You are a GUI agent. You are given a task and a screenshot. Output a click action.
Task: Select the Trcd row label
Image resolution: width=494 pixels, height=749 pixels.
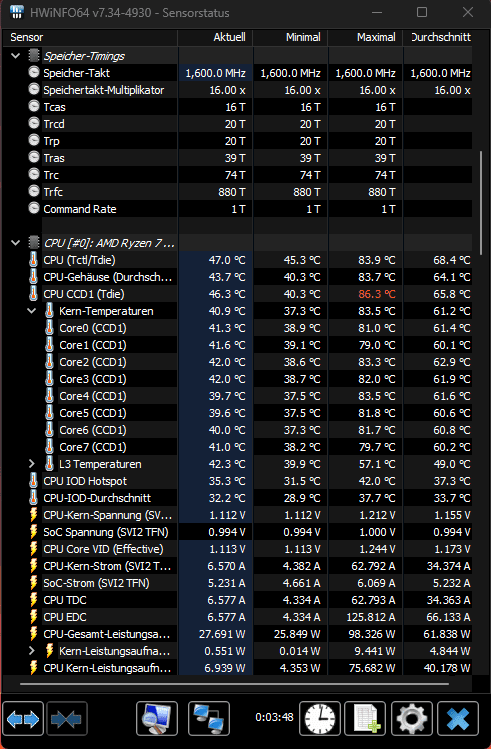[x=54, y=124]
